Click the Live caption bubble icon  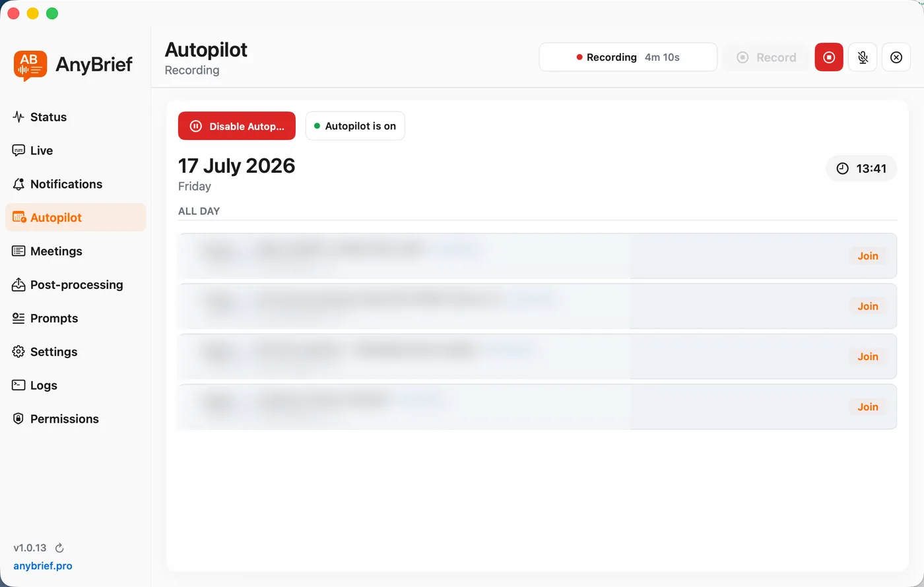[18, 150]
